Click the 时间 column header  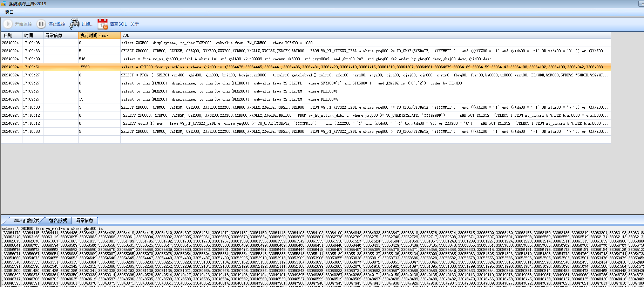(x=33, y=35)
